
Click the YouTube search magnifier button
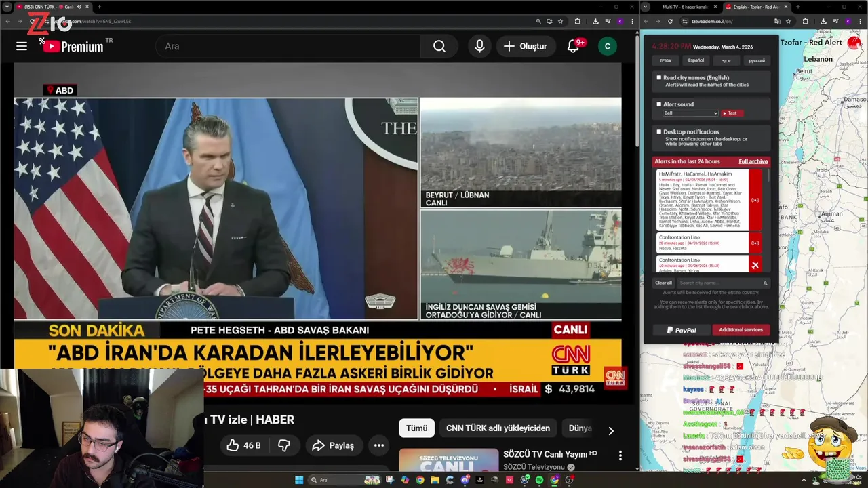click(x=439, y=46)
